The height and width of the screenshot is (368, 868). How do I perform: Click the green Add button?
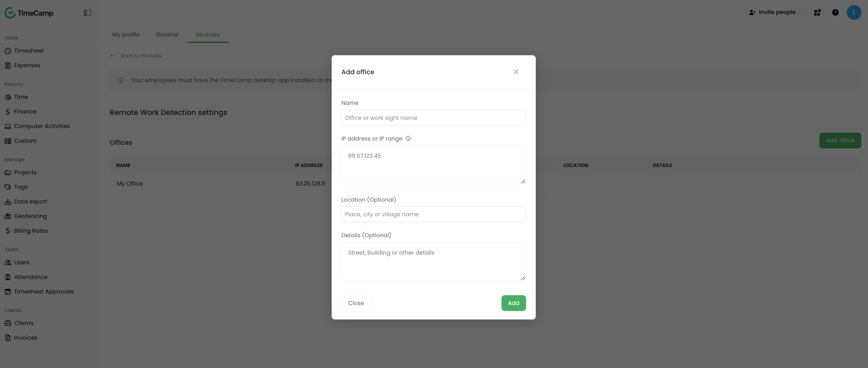pyautogui.click(x=513, y=303)
